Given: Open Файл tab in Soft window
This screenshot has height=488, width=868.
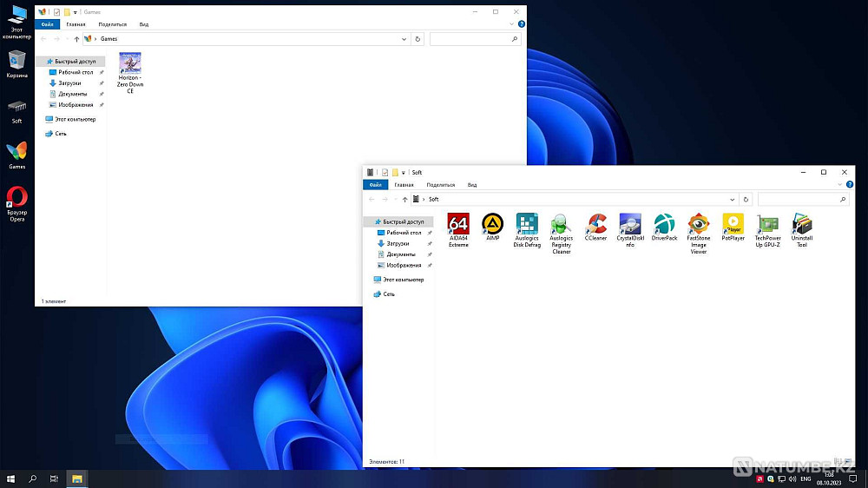Looking at the screenshot, I should [x=375, y=184].
